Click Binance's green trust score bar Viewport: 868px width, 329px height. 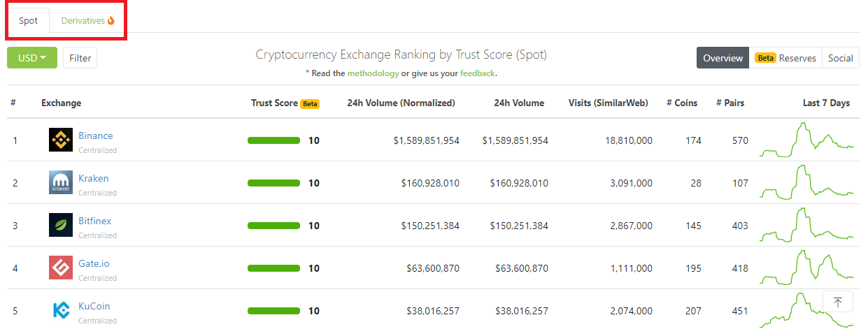tap(273, 140)
